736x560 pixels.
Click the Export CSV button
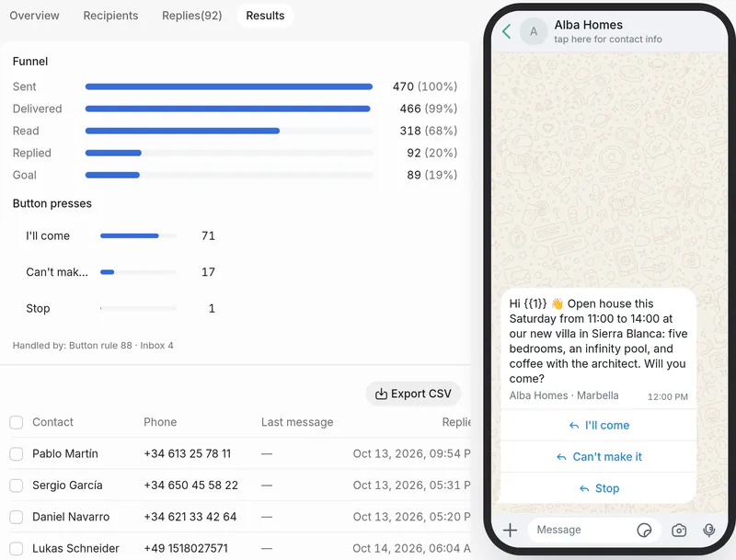[413, 394]
